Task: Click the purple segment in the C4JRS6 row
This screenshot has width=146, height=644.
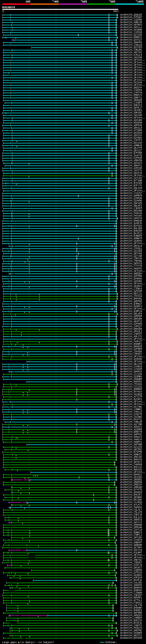Action: (x=18, y=503)
